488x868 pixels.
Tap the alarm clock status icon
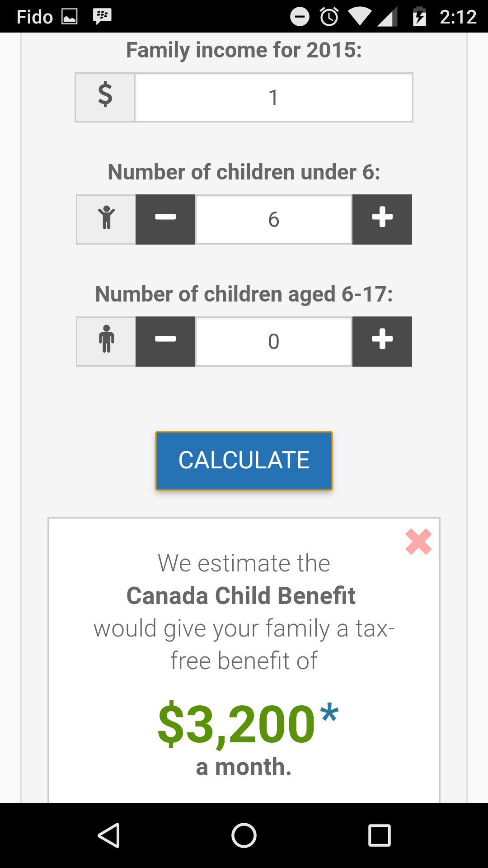click(329, 17)
